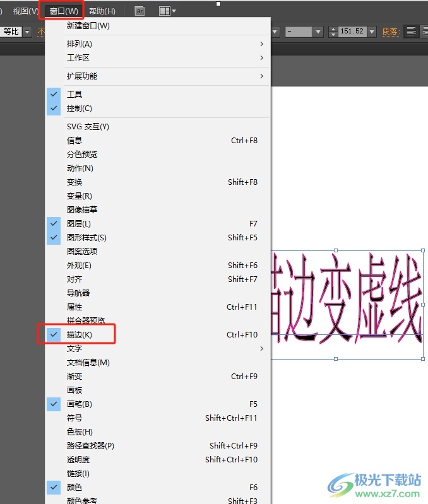This screenshot has width=428, height=504.
Task: Select 图像描摹 menu item
Action: [158, 209]
